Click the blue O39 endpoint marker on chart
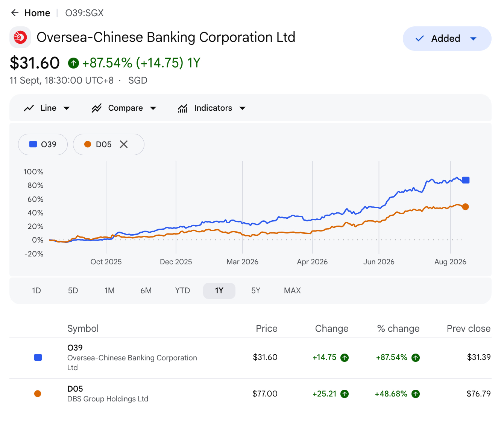This screenshot has width=504, height=424. tap(466, 180)
